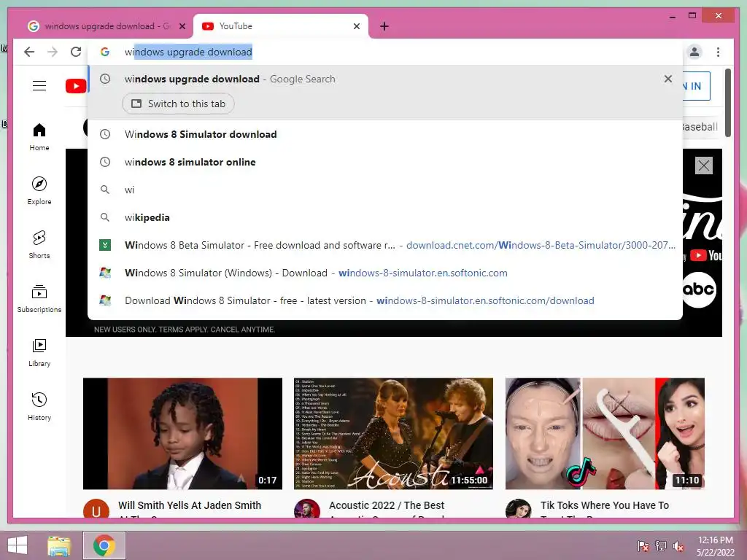Dismiss the banner ad with its X button
The height and width of the screenshot is (560, 747).
tap(704, 166)
